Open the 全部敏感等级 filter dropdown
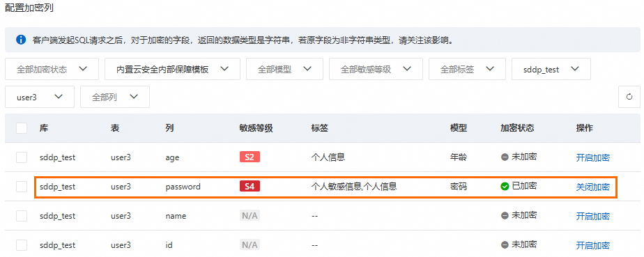This screenshot has width=644, height=257. coord(376,69)
